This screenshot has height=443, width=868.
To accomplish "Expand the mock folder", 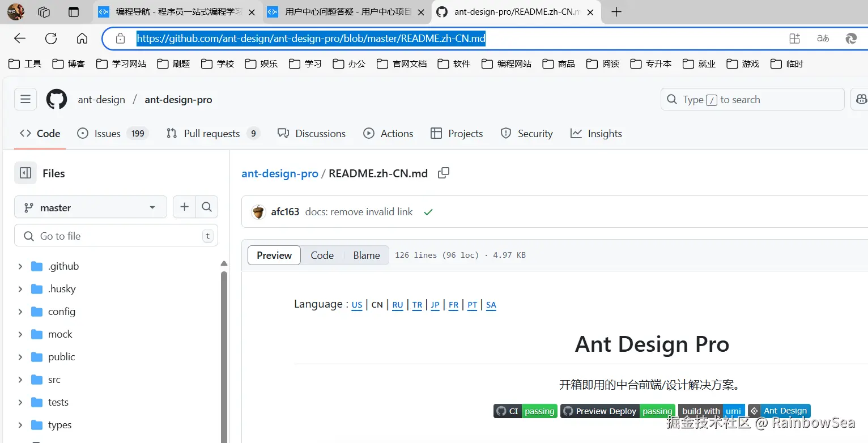I will click(20, 334).
